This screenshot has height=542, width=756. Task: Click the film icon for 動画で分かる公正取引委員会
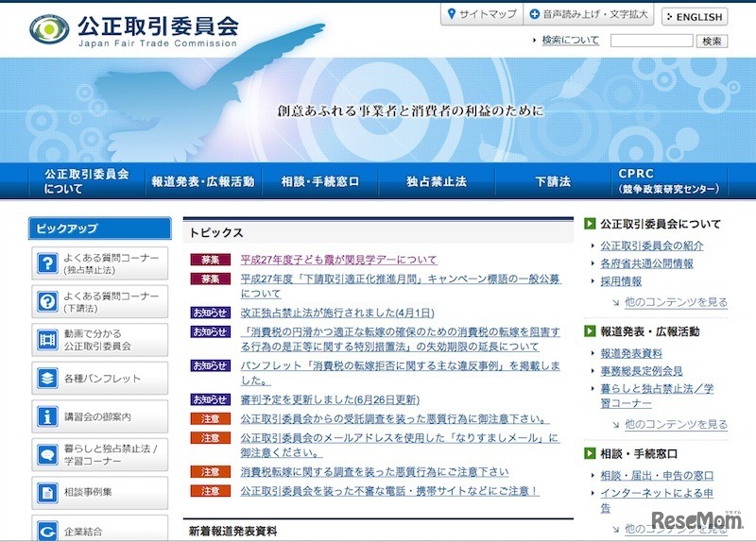(x=47, y=340)
